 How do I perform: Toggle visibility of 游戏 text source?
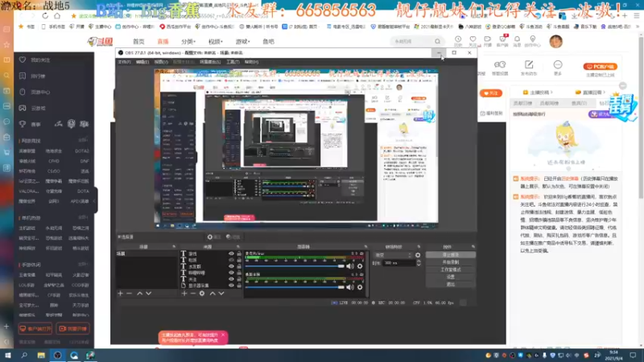(231, 253)
